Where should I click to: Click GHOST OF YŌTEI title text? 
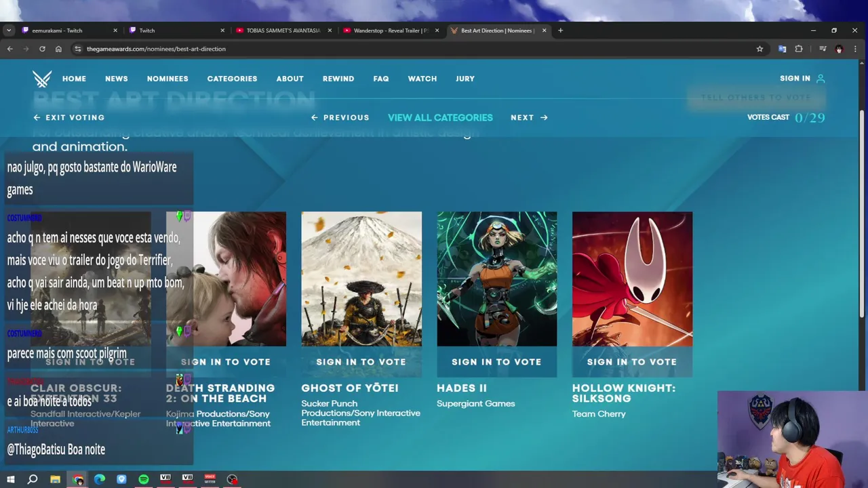pos(350,388)
